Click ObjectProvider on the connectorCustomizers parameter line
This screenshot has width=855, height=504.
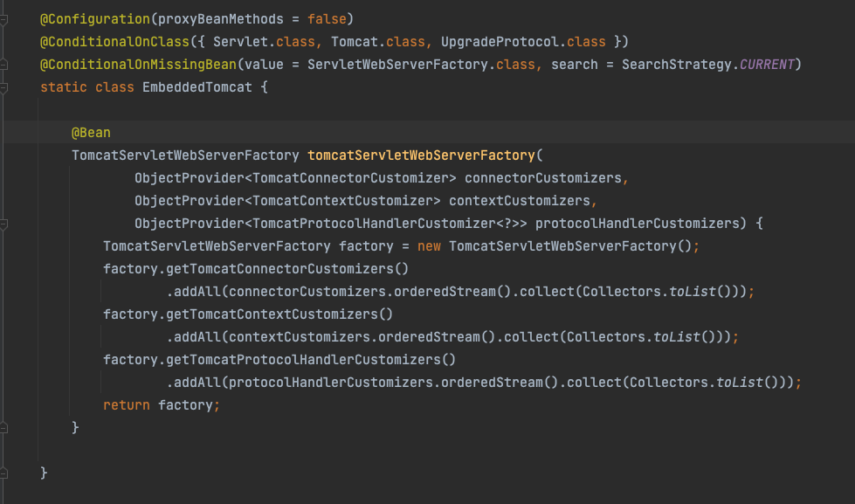[x=190, y=178]
